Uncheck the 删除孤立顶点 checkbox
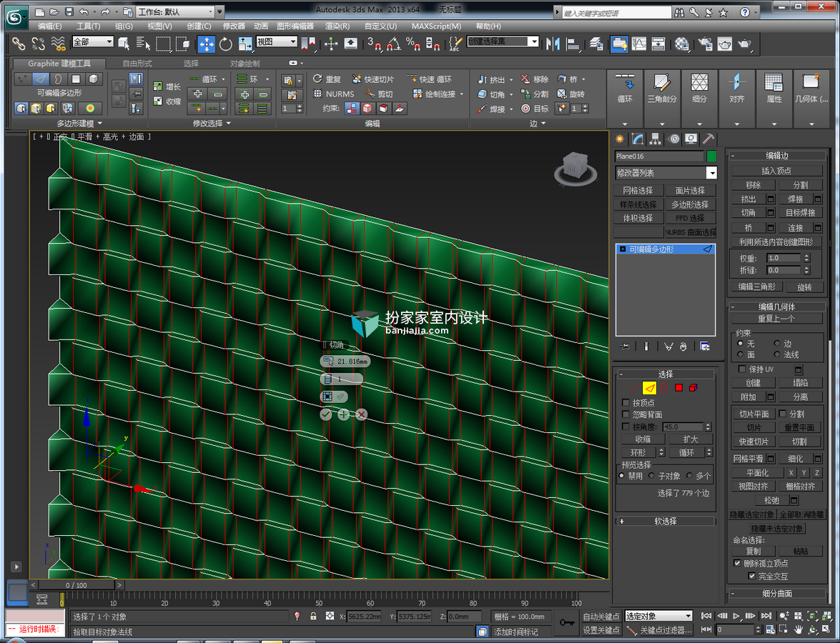840x643 pixels. click(738, 563)
